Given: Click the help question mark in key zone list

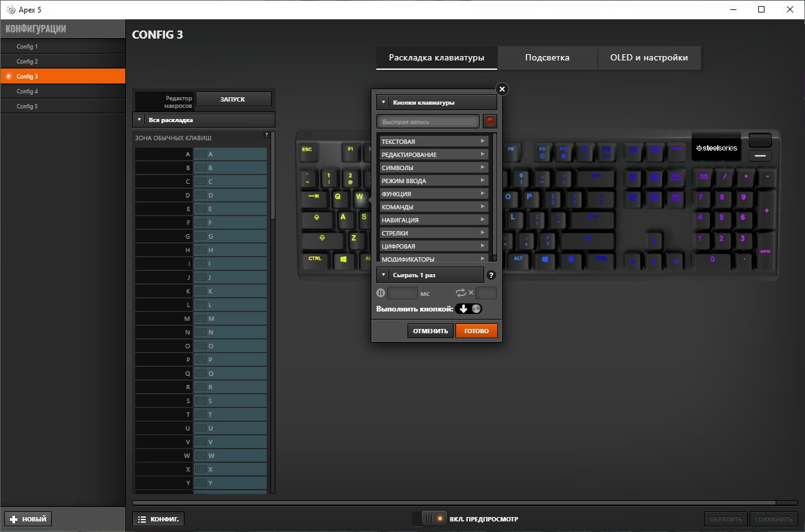Looking at the screenshot, I should tap(266, 135).
